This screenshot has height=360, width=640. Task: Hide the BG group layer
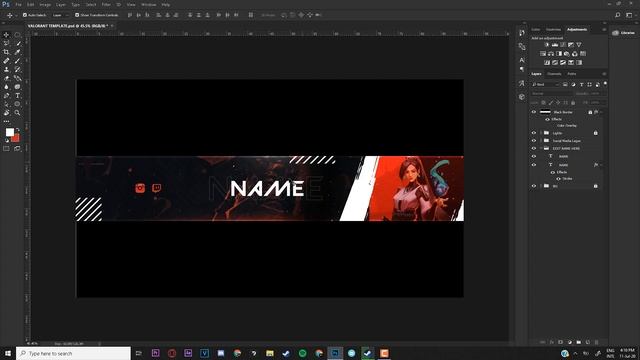click(534, 186)
